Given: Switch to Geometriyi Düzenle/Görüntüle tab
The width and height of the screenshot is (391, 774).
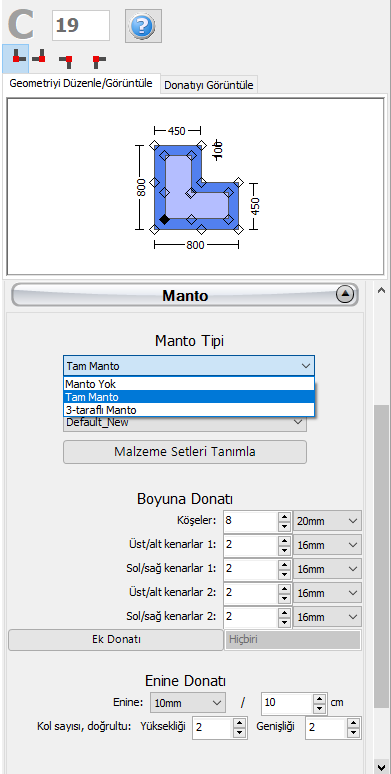Looking at the screenshot, I should click(x=81, y=83).
